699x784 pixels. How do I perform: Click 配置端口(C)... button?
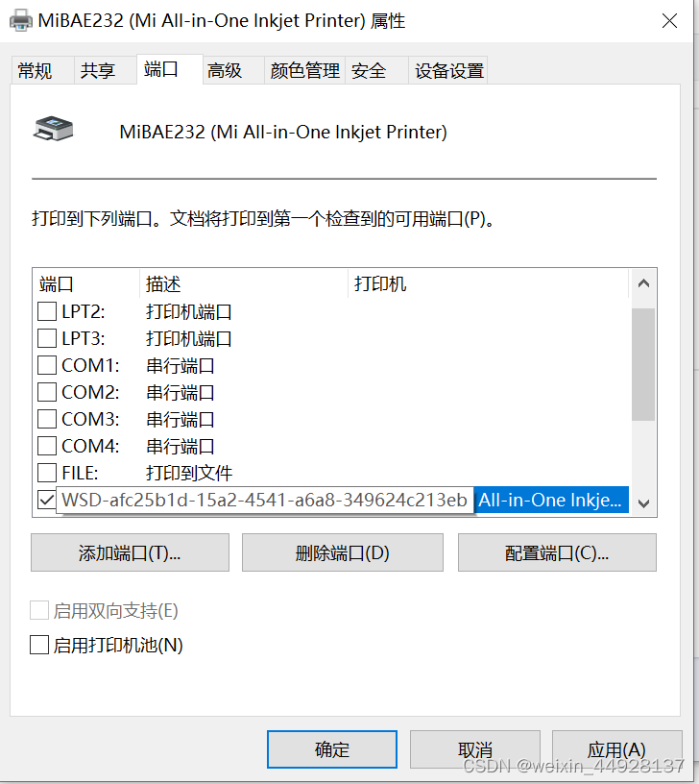click(x=557, y=552)
